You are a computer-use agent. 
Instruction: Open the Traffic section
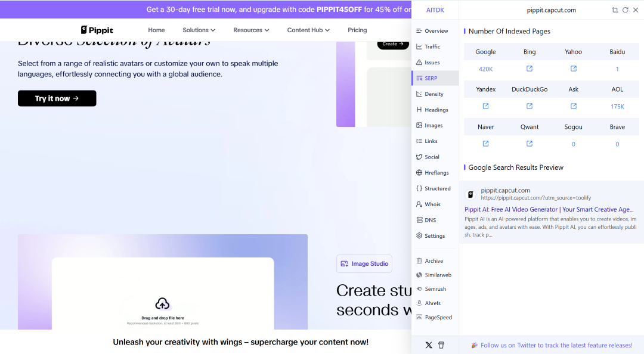(x=428, y=47)
